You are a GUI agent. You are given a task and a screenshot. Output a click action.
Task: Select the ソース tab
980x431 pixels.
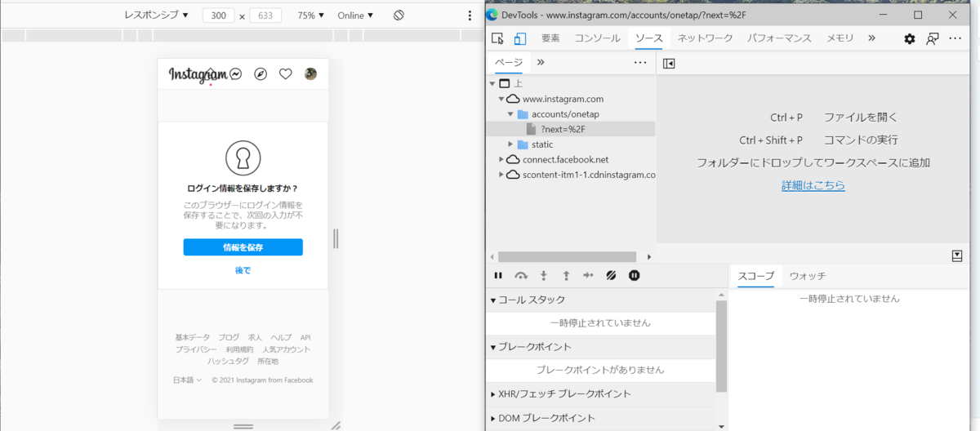[x=649, y=38]
